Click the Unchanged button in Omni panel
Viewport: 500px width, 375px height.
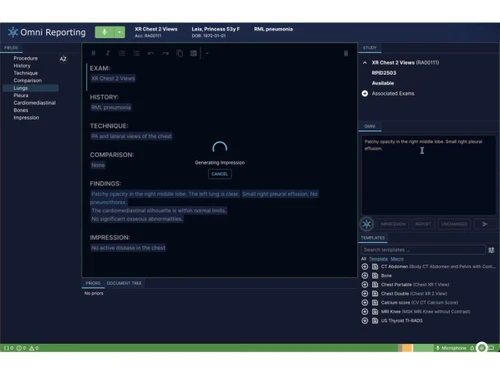[454, 224]
